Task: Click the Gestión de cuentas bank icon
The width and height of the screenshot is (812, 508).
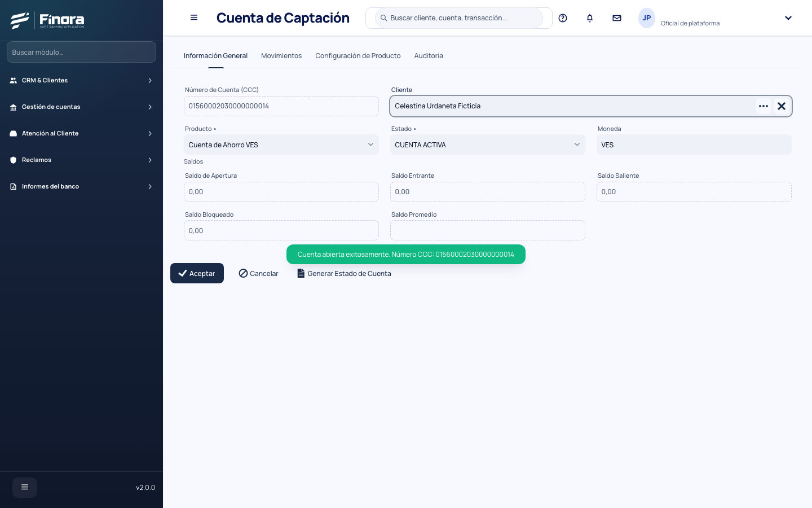Action: 14,107
